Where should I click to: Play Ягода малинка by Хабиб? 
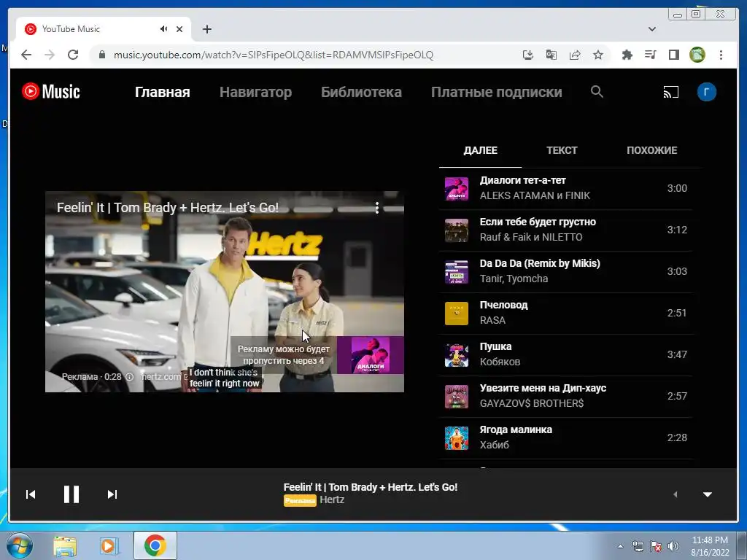coord(565,437)
